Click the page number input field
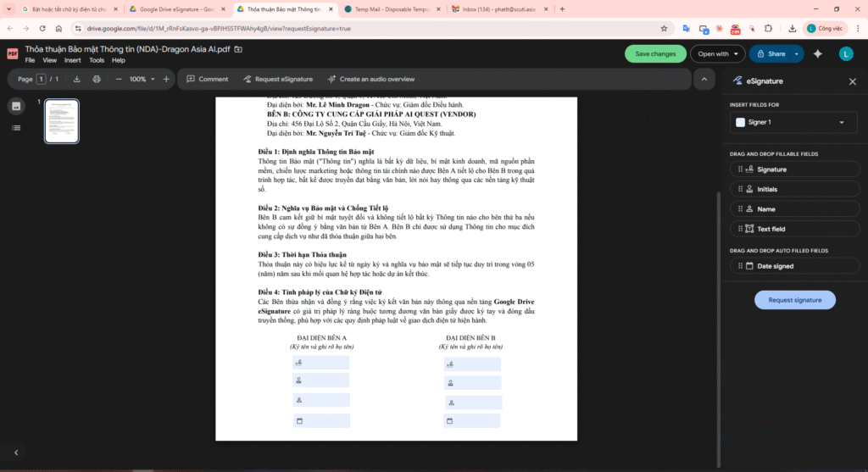868x472 pixels. [42, 79]
